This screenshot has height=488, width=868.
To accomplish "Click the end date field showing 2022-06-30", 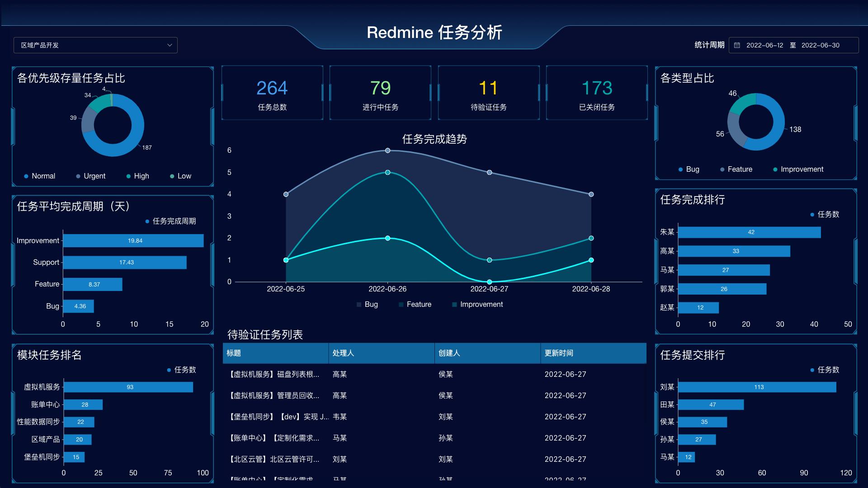I will point(820,45).
